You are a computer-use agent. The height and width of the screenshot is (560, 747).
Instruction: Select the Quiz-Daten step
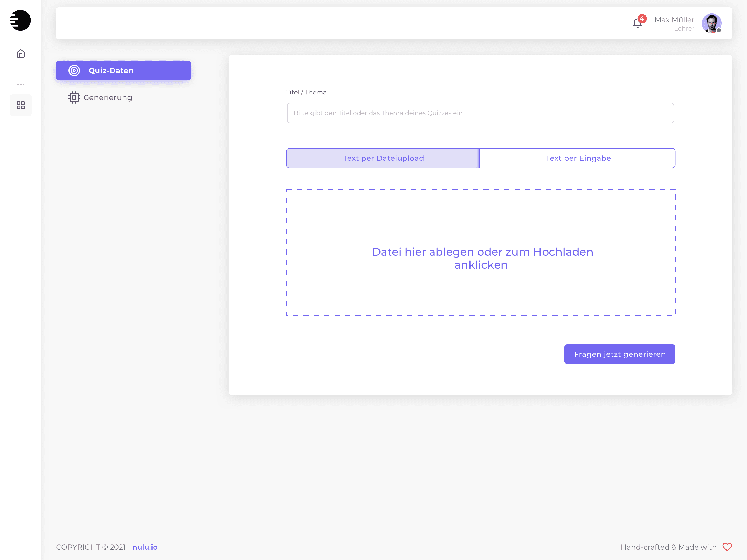point(123,71)
